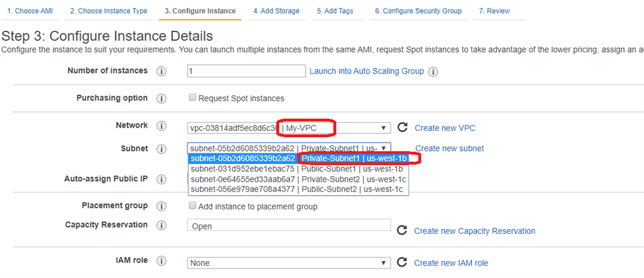Click Launch into Auto Scaling Group link
Image resolution: width=644 pixels, height=278 pixels.
tap(367, 71)
